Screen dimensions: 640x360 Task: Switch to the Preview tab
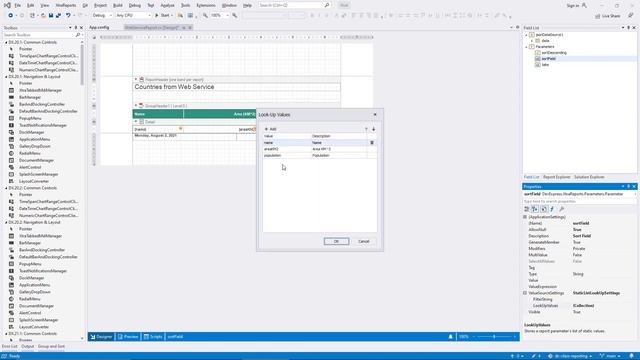128,337
